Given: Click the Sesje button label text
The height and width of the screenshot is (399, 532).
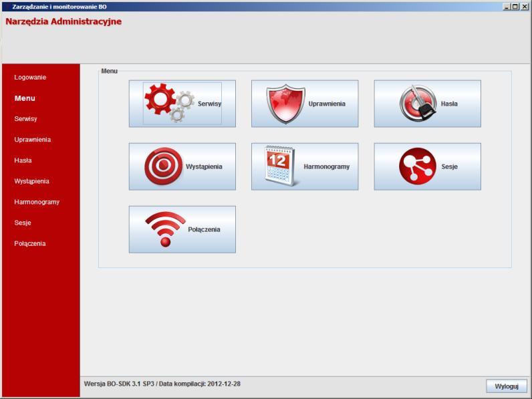Looking at the screenshot, I should (x=449, y=166).
